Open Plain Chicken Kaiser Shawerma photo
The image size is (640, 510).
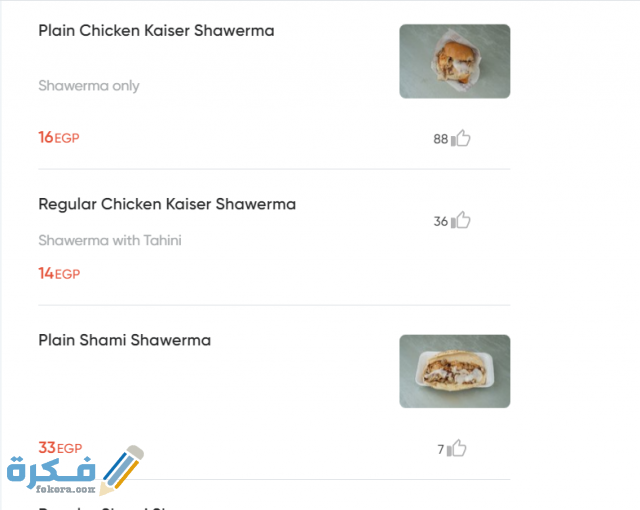[x=454, y=61]
